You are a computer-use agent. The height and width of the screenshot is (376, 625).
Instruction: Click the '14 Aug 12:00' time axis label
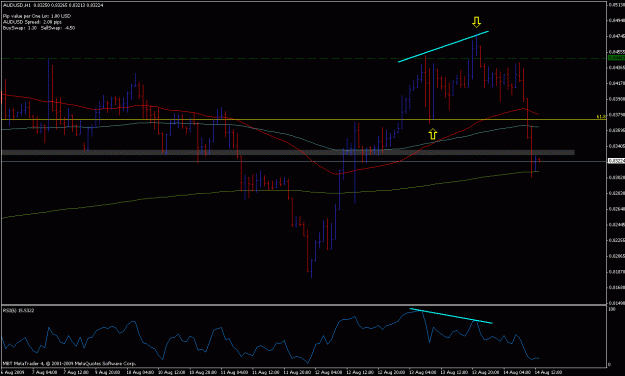click(x=548, y=372)
